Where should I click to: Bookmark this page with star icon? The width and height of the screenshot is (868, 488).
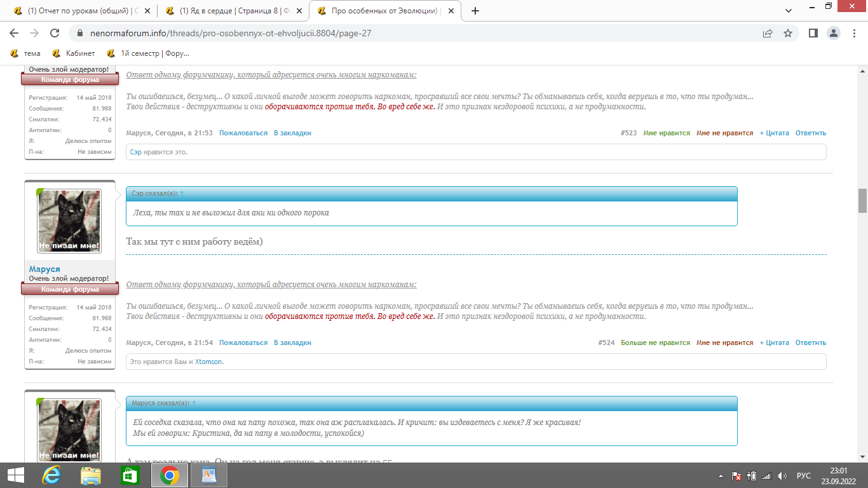point(788,33)
